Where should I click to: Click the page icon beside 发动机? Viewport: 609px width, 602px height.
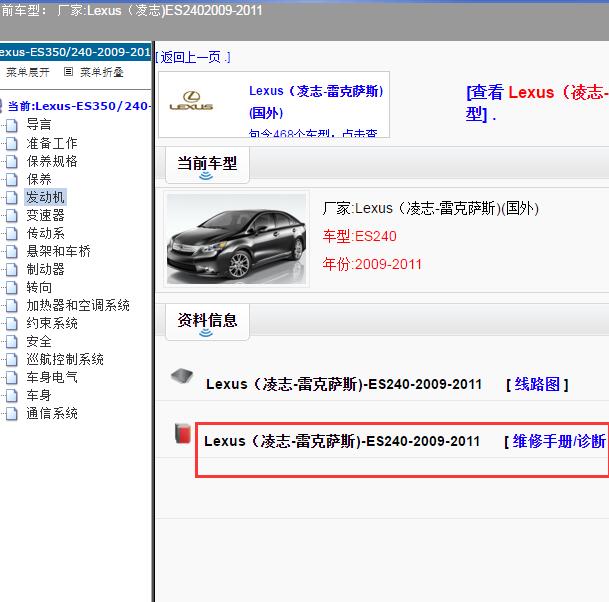coord(12,197)
